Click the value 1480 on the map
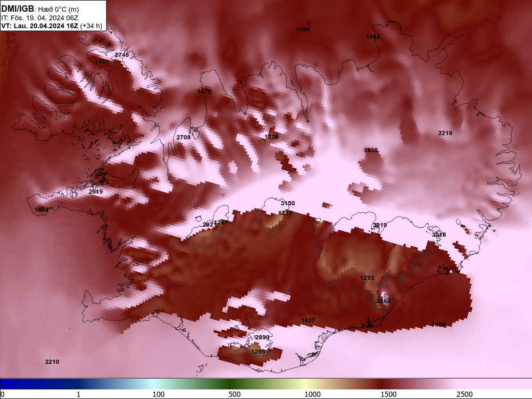 (438, 325)
